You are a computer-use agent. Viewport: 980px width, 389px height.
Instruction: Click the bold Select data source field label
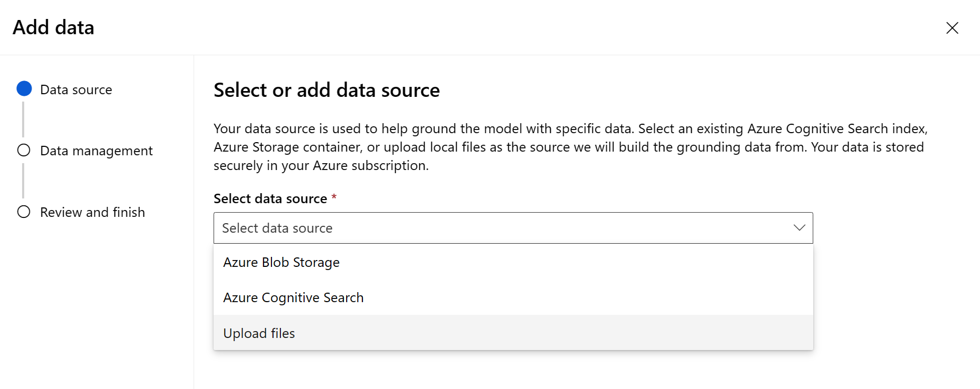[x=270, y=199]
